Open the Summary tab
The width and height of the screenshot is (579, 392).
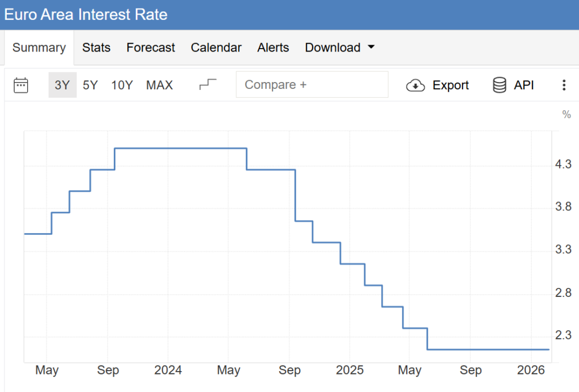coord(39,48)
